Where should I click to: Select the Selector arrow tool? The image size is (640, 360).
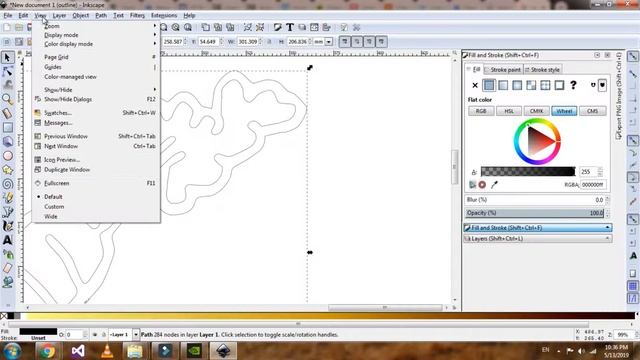pos(7,58)
